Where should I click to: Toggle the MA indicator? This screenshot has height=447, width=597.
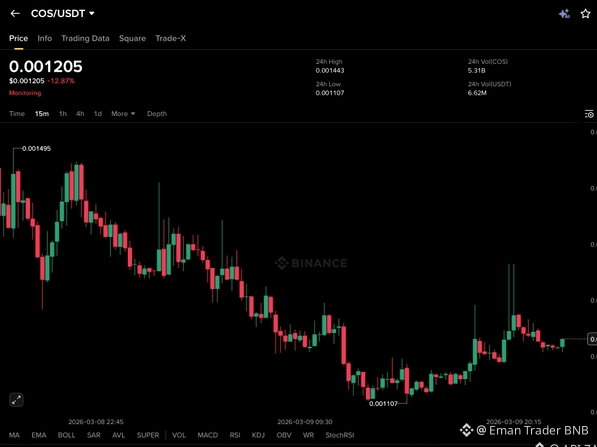click(14, 435)
